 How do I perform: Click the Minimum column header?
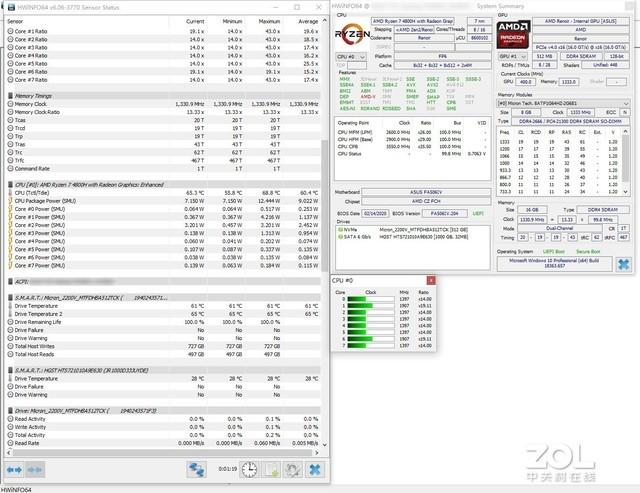[232, 21]
